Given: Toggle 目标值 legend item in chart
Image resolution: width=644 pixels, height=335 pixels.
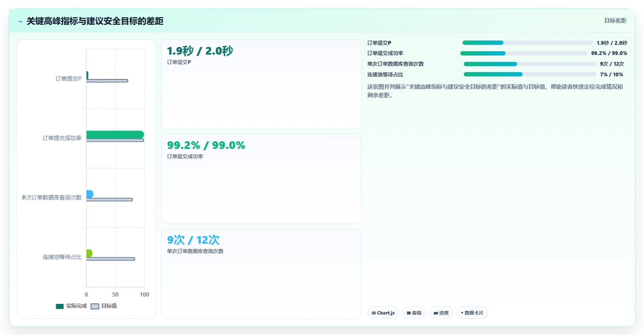Looking at the screenshot, I should tap(104, 306).
